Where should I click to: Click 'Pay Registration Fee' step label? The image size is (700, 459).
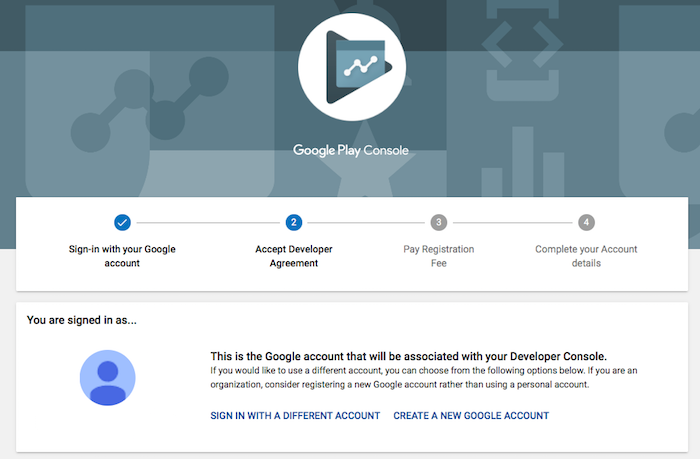click(439, 256)
